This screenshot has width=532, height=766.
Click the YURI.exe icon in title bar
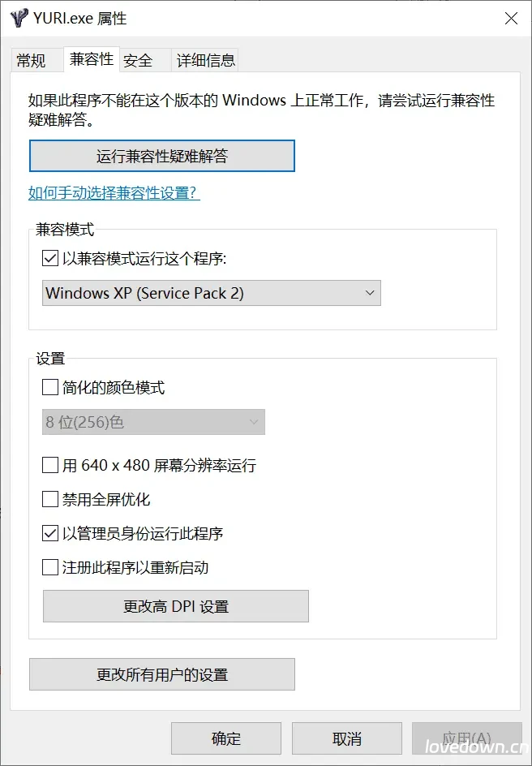click(x=17, y=18)
